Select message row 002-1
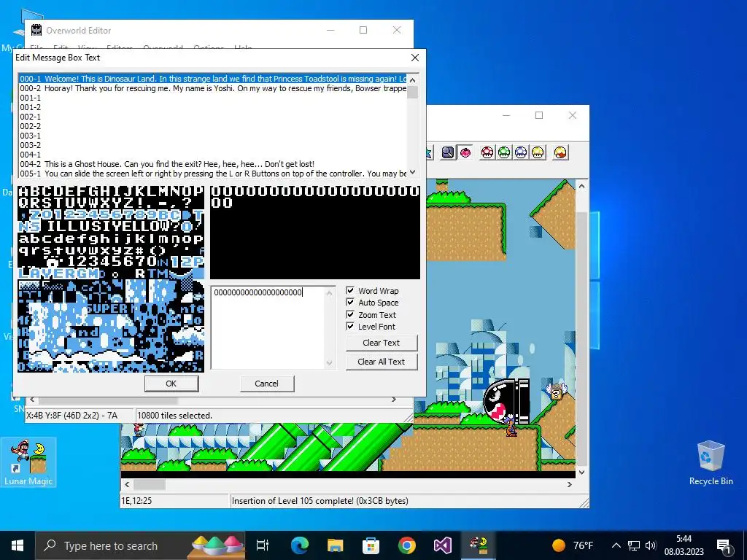 click(213, 117)
